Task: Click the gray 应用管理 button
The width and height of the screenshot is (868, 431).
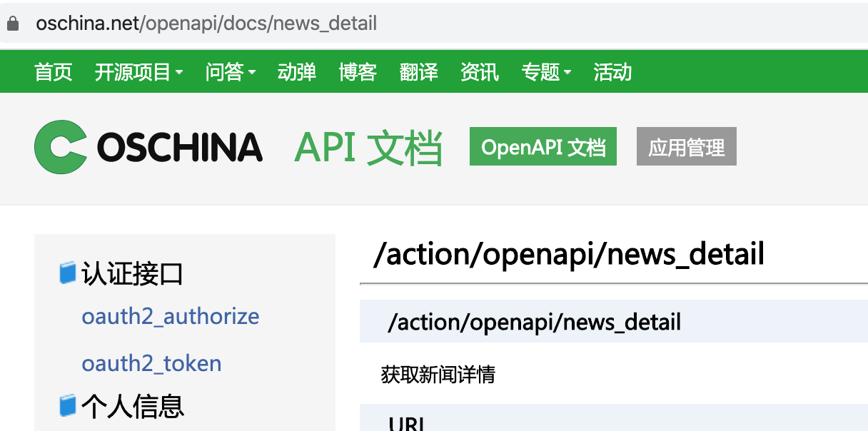Action: pyautogui.click(x=687, y=146)
